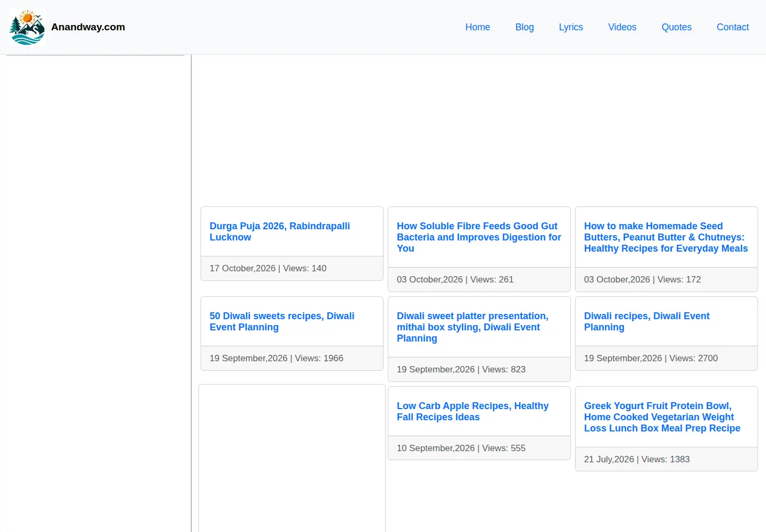This screenshot has height=532, width=766.
Task: Go to the Home menu item
Action: 478,27
